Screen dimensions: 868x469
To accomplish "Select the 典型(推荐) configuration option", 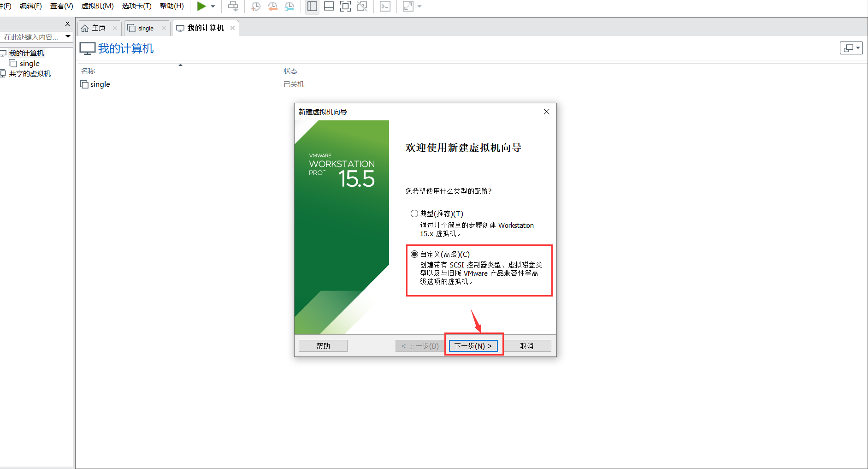I will pyautogui.click(x=414, y=213).
